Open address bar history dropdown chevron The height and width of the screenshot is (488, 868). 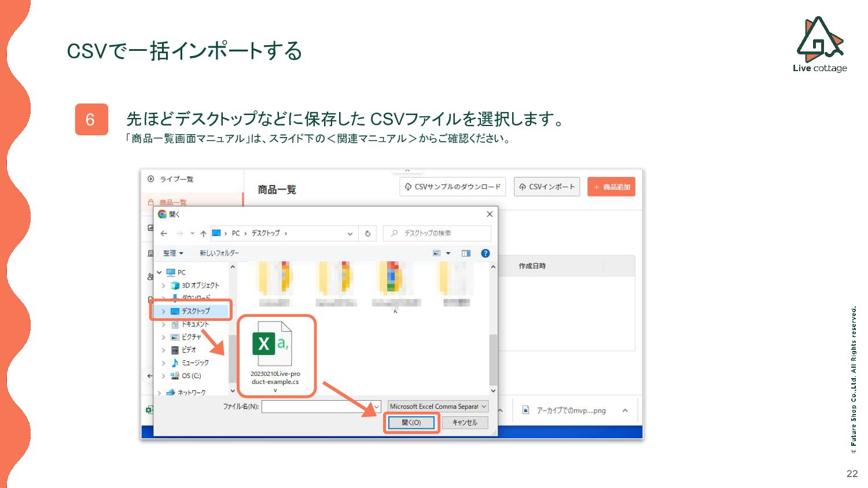point(350,234)
